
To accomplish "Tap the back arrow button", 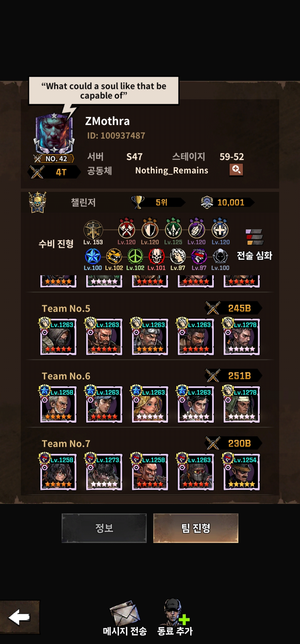I will click(19, 617).
